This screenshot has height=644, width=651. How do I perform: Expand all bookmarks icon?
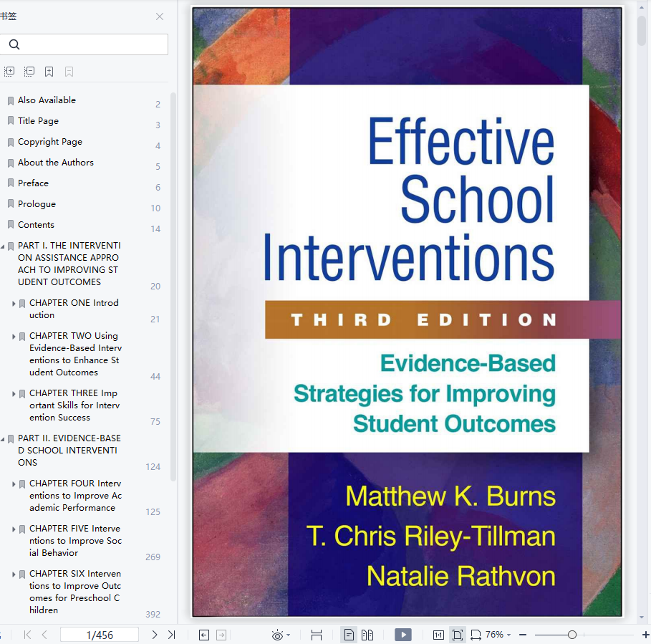point(9,72)
